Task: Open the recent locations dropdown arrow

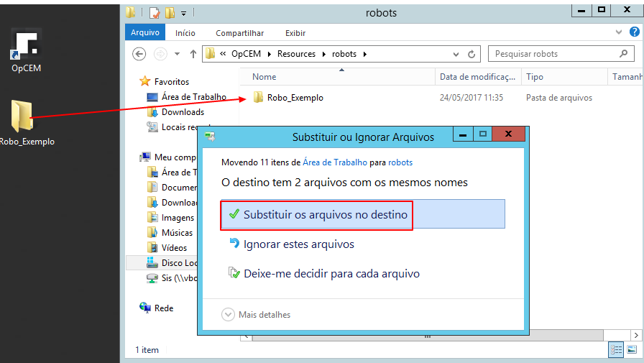Action: [178, 54]
